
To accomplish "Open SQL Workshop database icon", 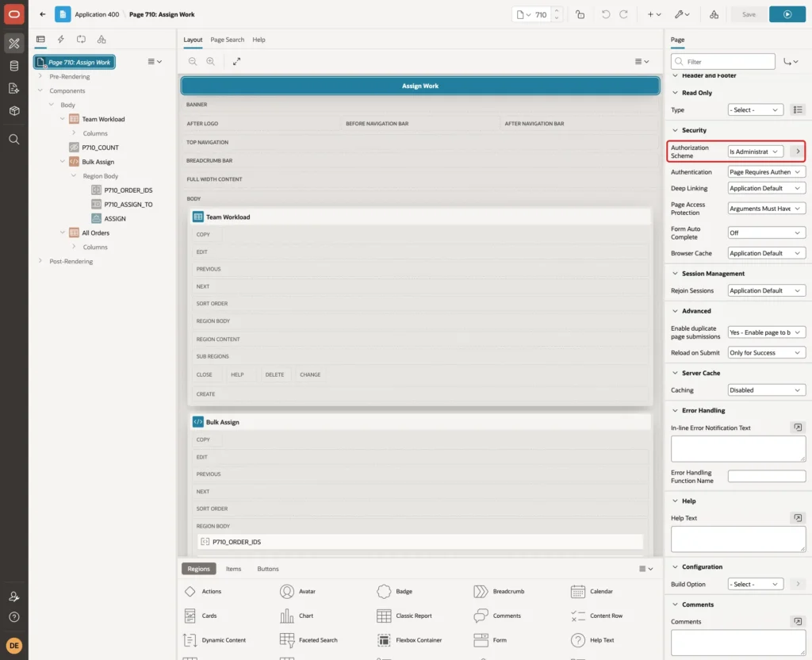I will (x=14, y=66).
